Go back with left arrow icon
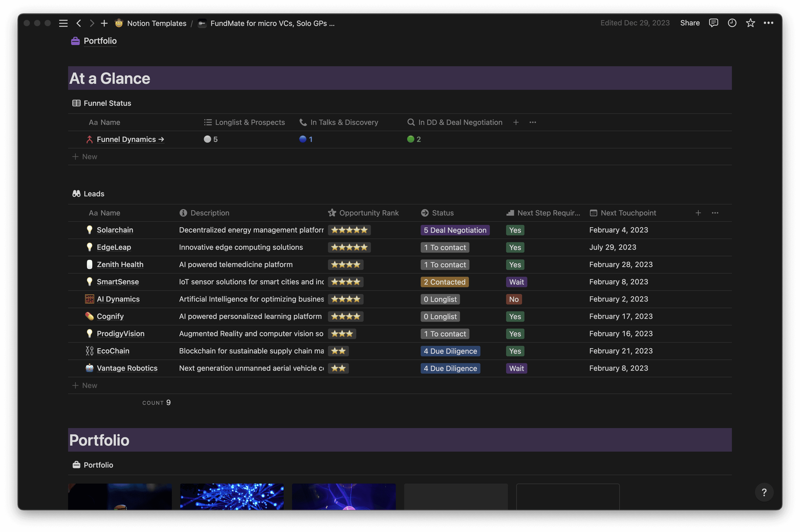This screenshot has width=800, height=532. 79,23
